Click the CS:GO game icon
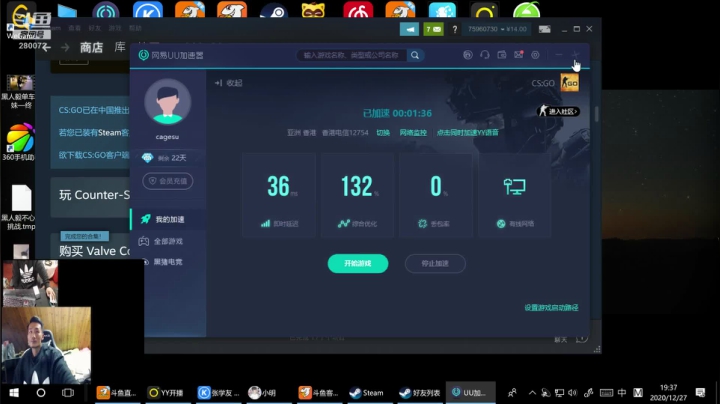Viewport: 720px width, 404px height. tap(569, 83)
